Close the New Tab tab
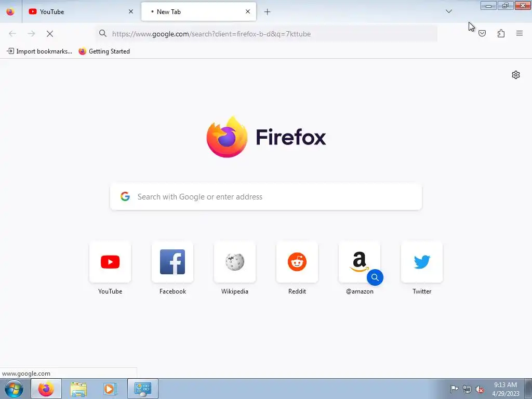This screenshot has width=532, height=399. coord(248,11)
